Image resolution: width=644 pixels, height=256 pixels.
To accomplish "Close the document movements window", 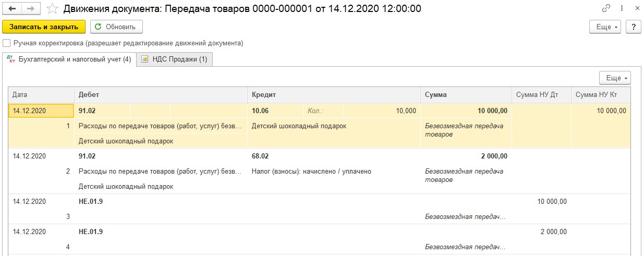I will [637, 9].
